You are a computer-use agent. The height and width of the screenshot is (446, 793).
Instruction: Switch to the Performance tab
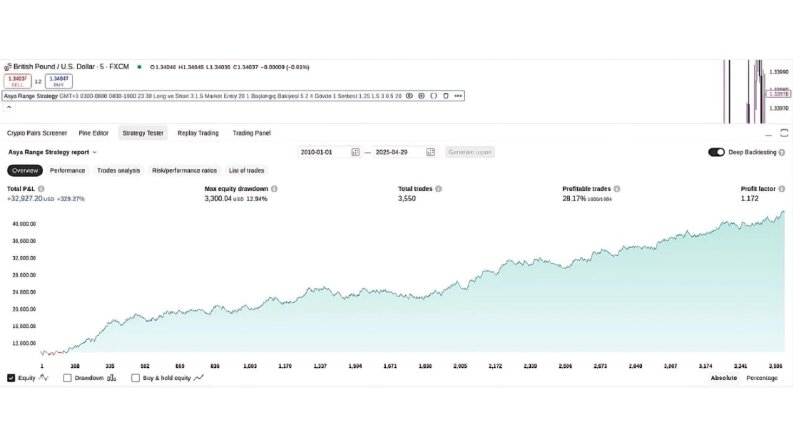pos(67,170)
